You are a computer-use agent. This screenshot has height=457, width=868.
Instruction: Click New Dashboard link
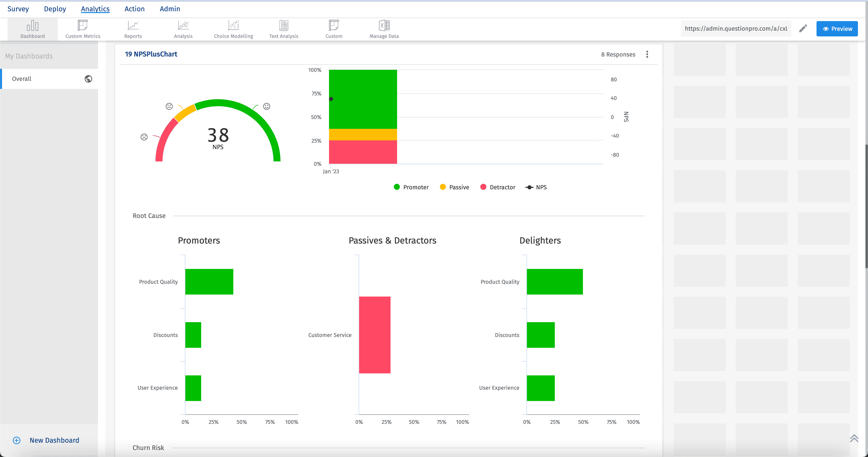(x=54, y=440)
